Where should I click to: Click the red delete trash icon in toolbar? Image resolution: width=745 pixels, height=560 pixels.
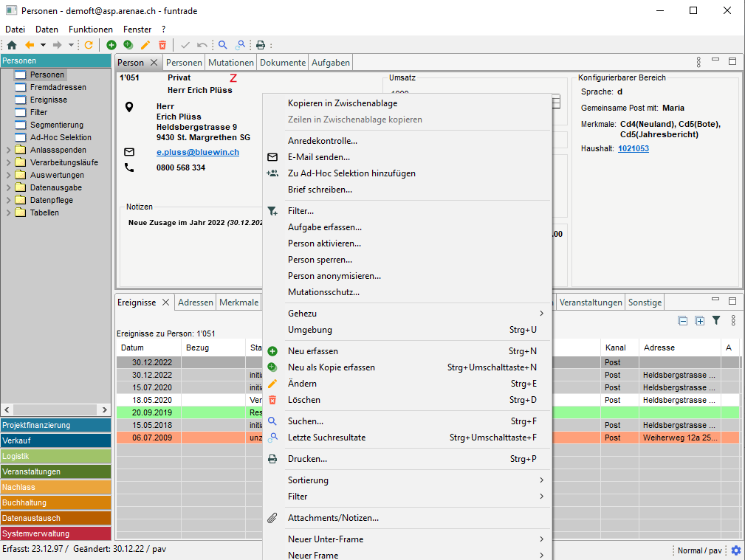[x=162, y=45]
